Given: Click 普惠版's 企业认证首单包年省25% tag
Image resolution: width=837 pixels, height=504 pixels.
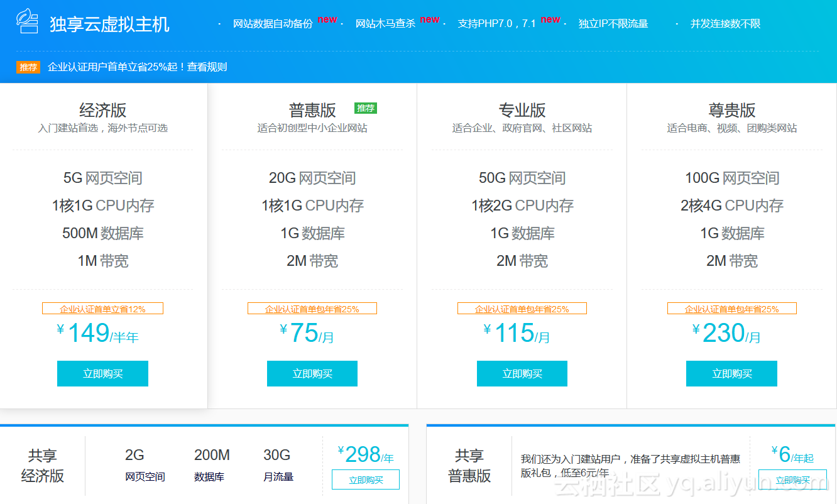Looking at the screenshot, I should point(312,309).
